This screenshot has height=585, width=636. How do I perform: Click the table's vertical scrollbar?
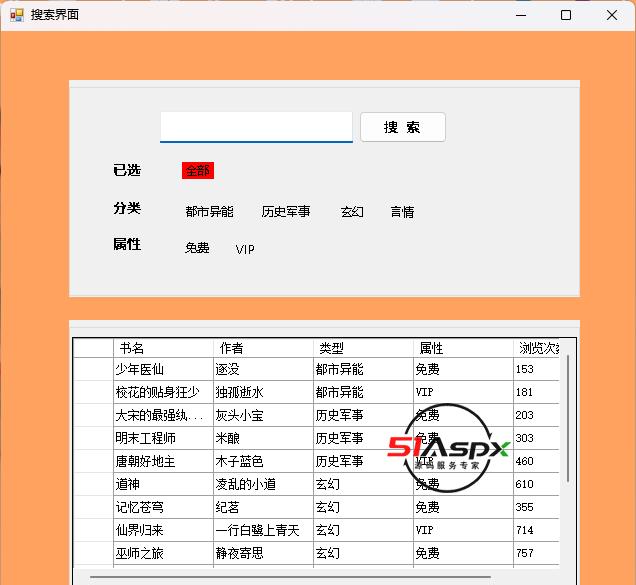tap(568, 420)
